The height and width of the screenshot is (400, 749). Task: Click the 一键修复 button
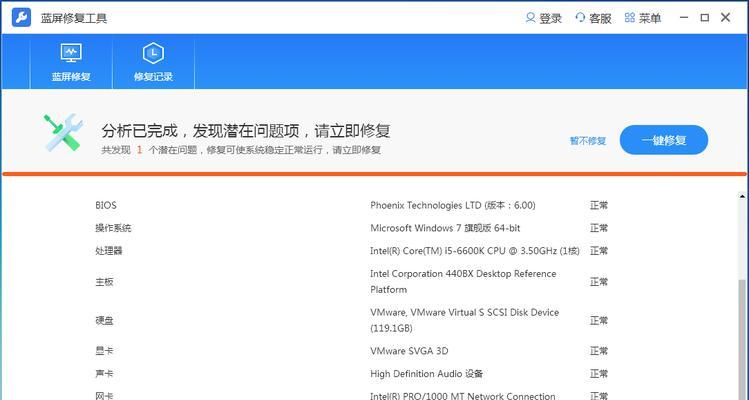(664, 140)
